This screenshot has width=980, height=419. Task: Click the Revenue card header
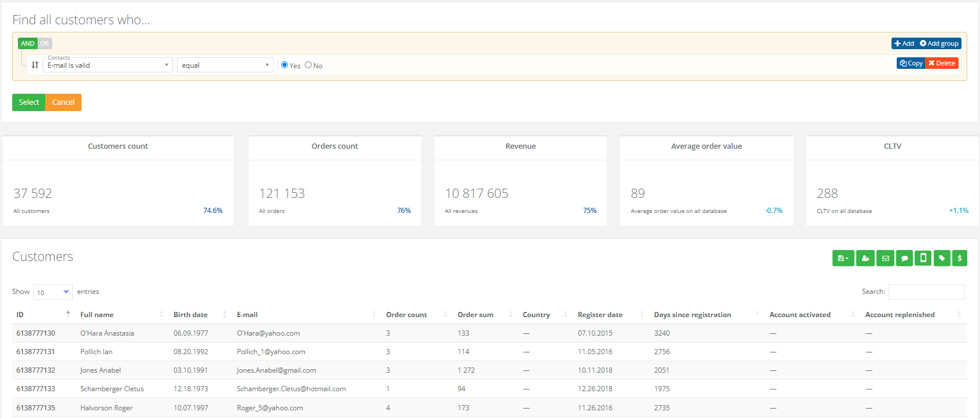pyautogui.click(x=521, y=146)
